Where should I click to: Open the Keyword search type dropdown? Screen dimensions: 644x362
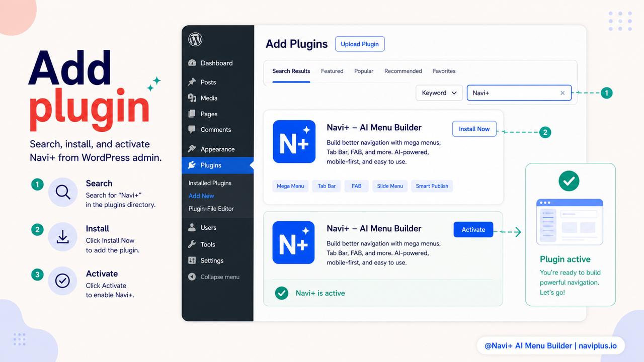pos(439,93)
